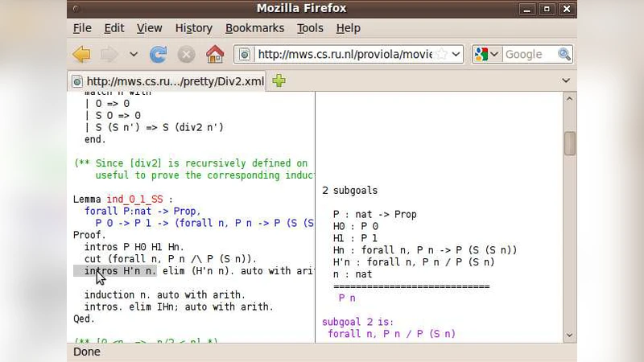This screenshot has width=644, height=362.
Task: Reload the current page
Action: coord(158,54)
